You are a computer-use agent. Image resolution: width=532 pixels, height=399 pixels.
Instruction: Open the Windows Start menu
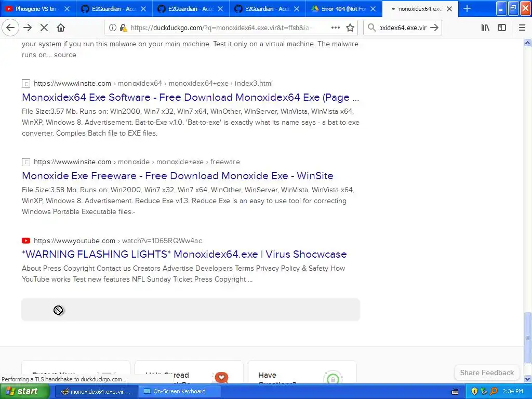[25, 391]
